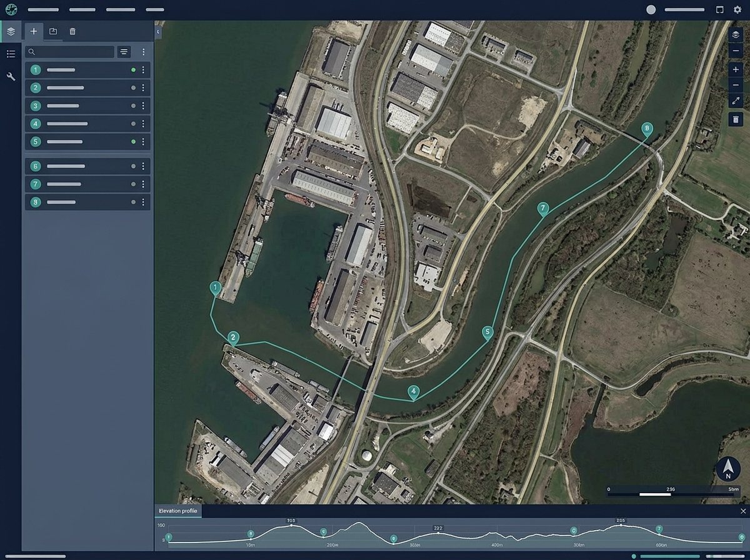
Task: Collapse the side panel chevron
Action: 157,31
